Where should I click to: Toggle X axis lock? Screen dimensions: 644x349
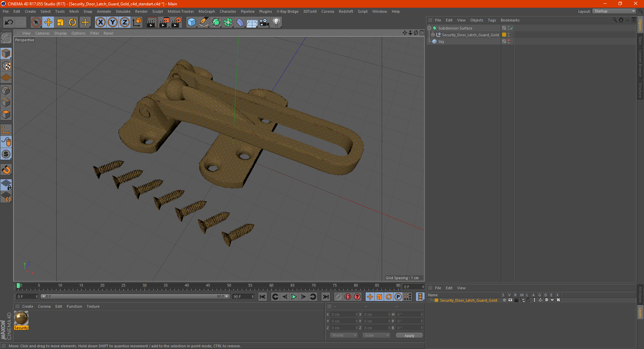100,22
